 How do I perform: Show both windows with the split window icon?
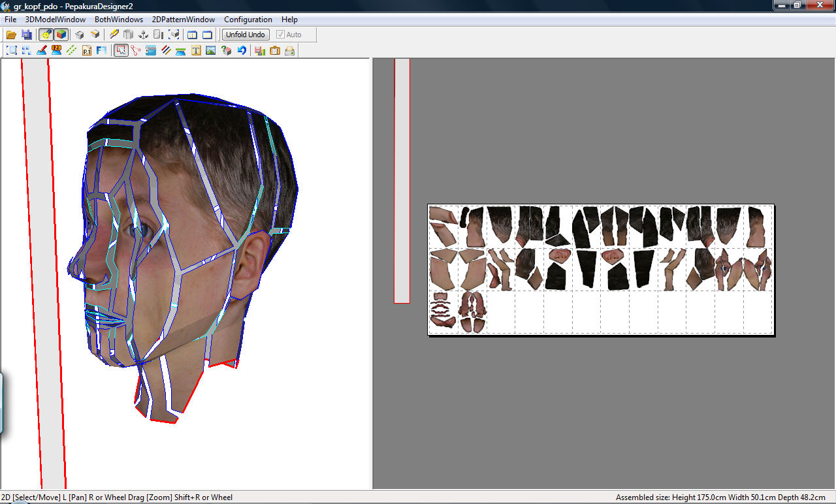tap(193, 35)
